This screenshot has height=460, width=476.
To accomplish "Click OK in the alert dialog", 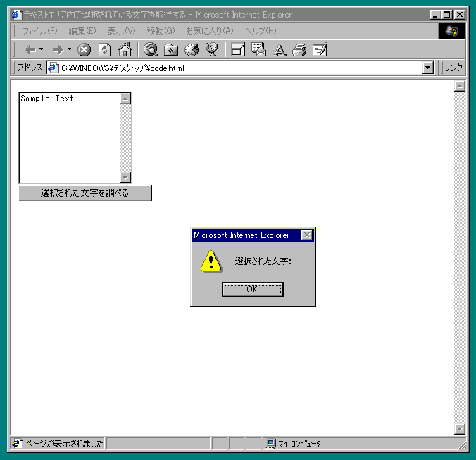I will [253, 290].
